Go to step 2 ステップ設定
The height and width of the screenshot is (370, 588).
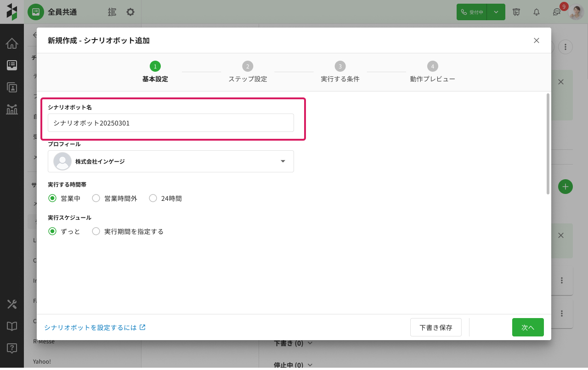click(x=248, y=71)
